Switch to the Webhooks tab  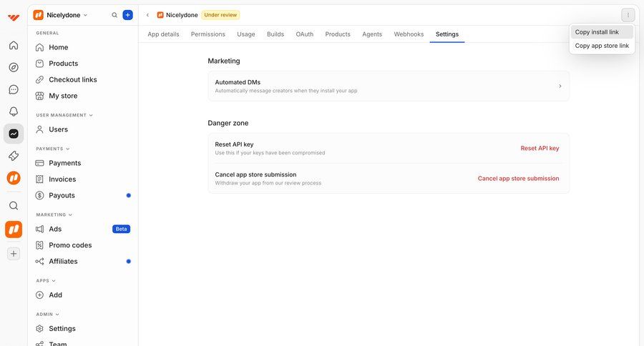[x=409, y=34]
